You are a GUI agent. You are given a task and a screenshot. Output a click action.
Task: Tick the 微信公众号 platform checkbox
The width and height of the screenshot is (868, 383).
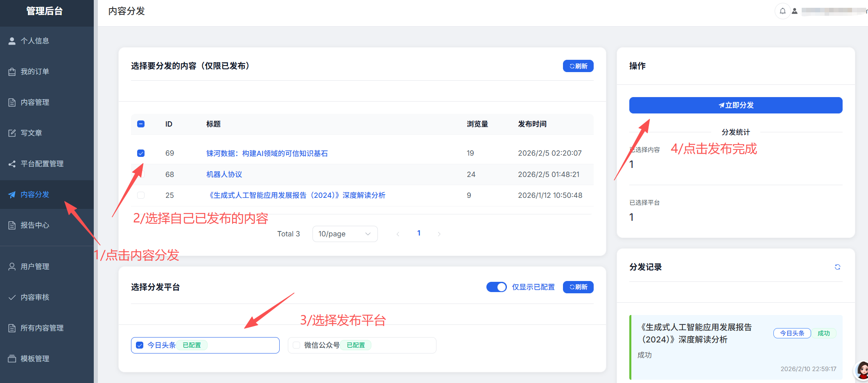296,345
